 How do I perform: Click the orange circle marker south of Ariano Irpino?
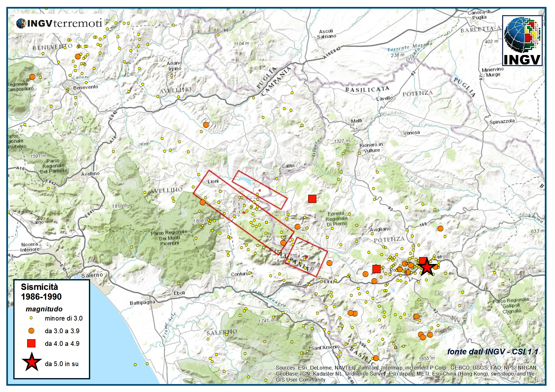[x=206, y=125]
